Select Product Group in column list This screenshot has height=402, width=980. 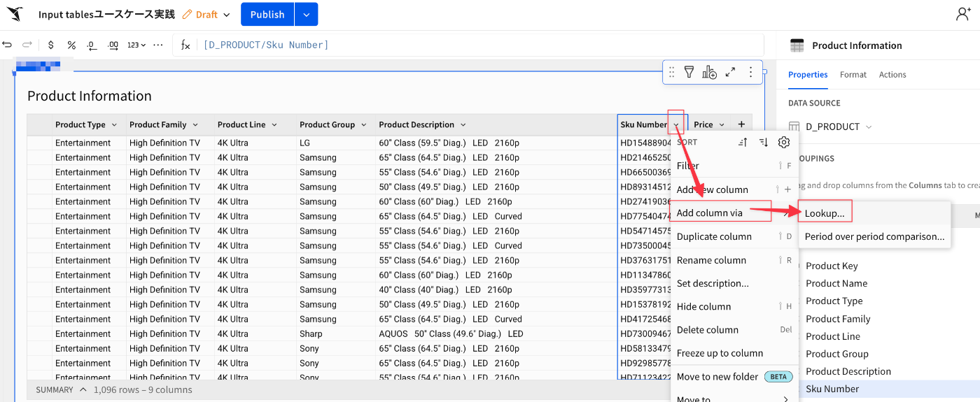click(x=837, y=354)
